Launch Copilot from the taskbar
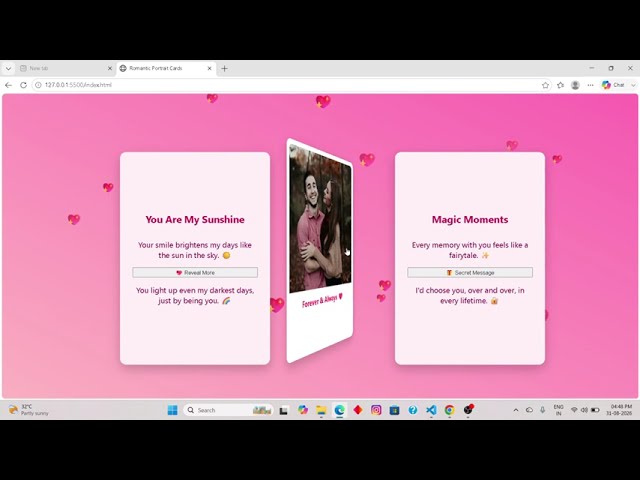This screenshot has height=480, width=640. click(x=302, y=410)
